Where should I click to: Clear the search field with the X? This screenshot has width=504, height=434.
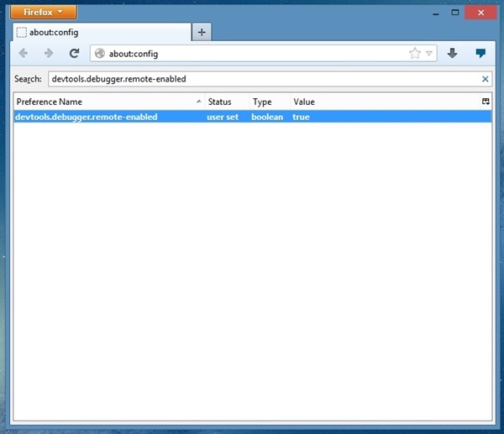click(485, 79)
